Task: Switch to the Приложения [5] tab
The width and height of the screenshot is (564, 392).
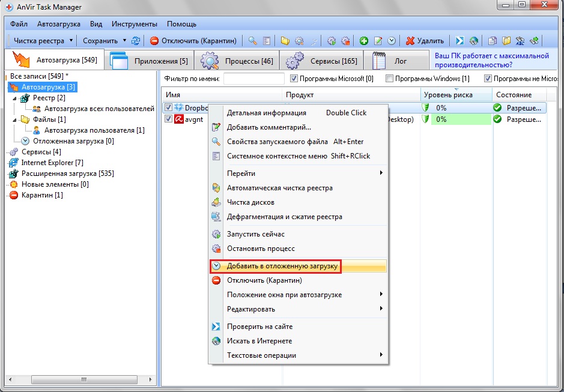Action: 149,61
